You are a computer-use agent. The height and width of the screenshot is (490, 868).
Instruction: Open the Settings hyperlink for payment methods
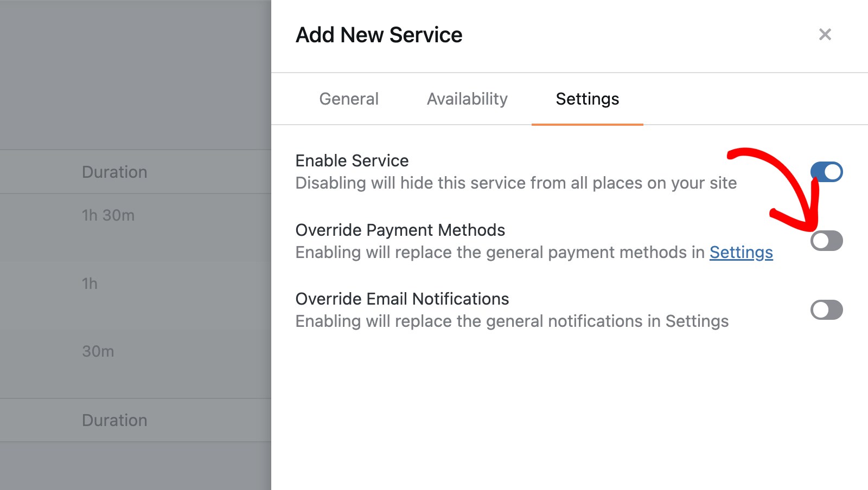pos(742,252)
